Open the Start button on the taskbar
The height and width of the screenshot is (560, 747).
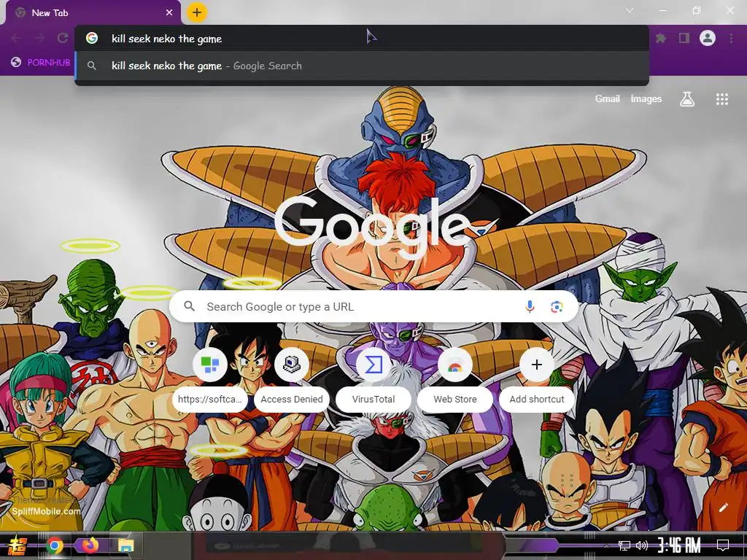click(x=17, y=545)
